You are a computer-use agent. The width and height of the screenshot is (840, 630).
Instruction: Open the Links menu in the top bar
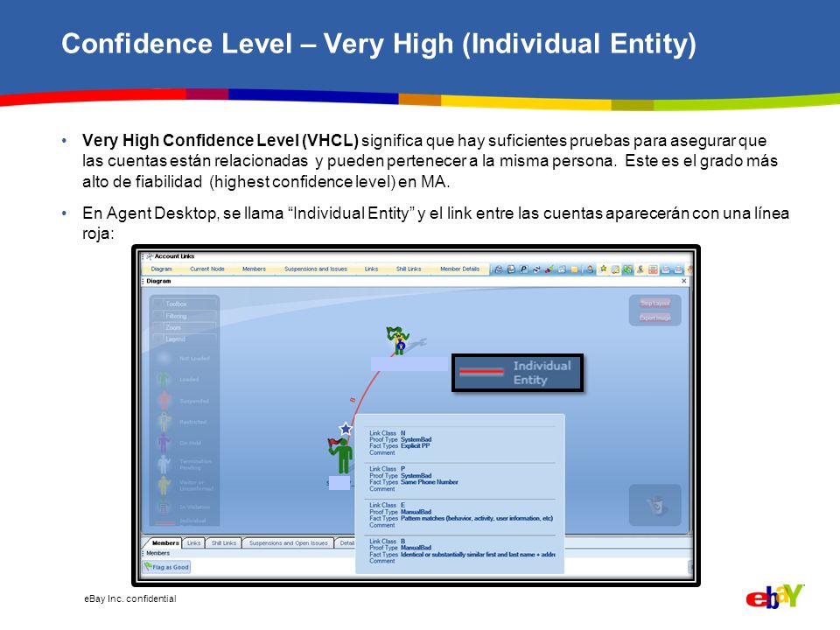[371, 269]
